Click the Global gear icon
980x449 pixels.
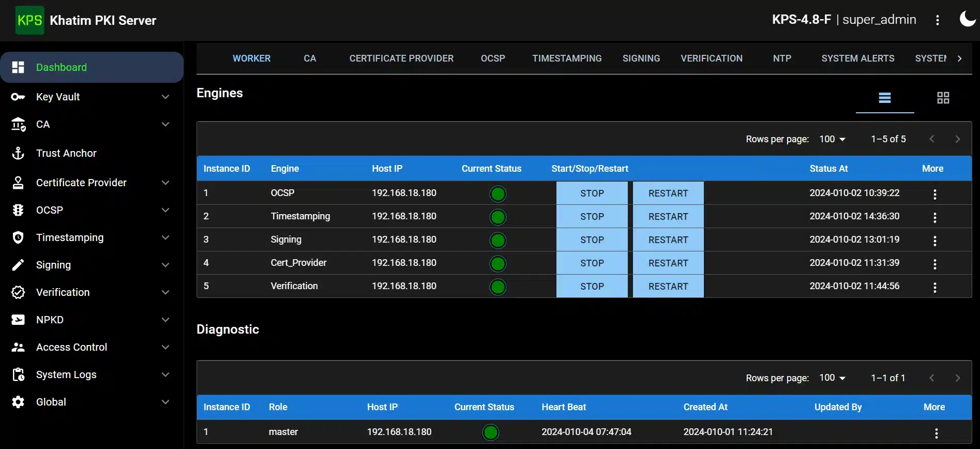[x=18, y=402]
